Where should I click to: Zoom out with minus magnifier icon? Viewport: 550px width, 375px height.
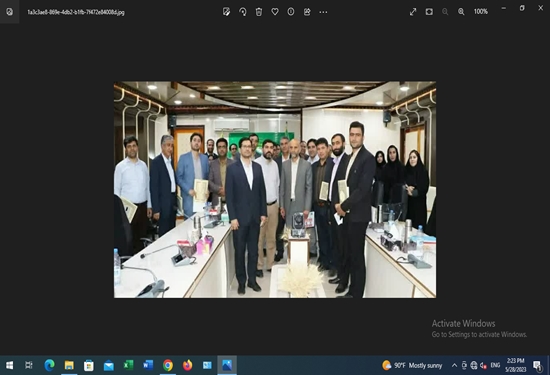click(445, 12)
